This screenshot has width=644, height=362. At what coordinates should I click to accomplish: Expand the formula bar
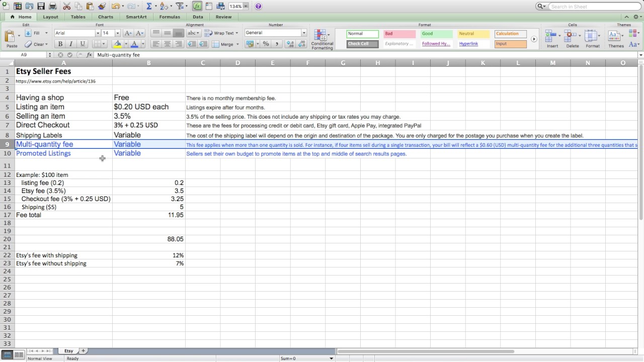[x=640, y=55]
